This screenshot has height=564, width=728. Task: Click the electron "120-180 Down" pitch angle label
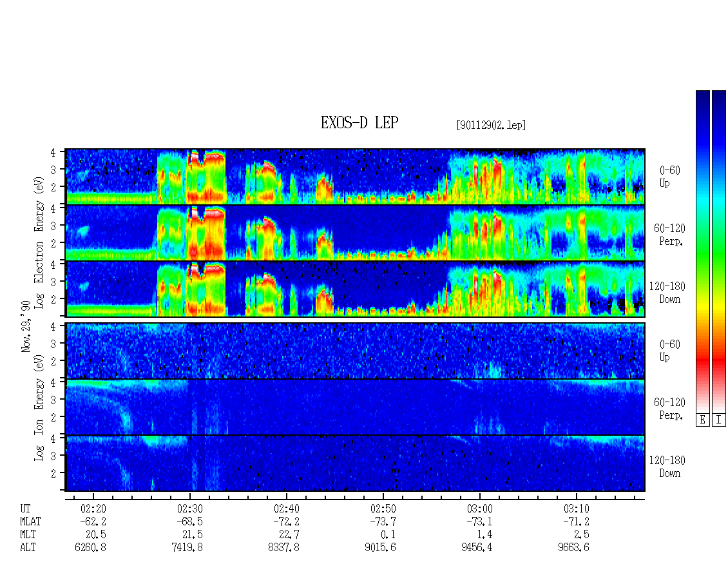pyautogui.click(x=667, y=293)
